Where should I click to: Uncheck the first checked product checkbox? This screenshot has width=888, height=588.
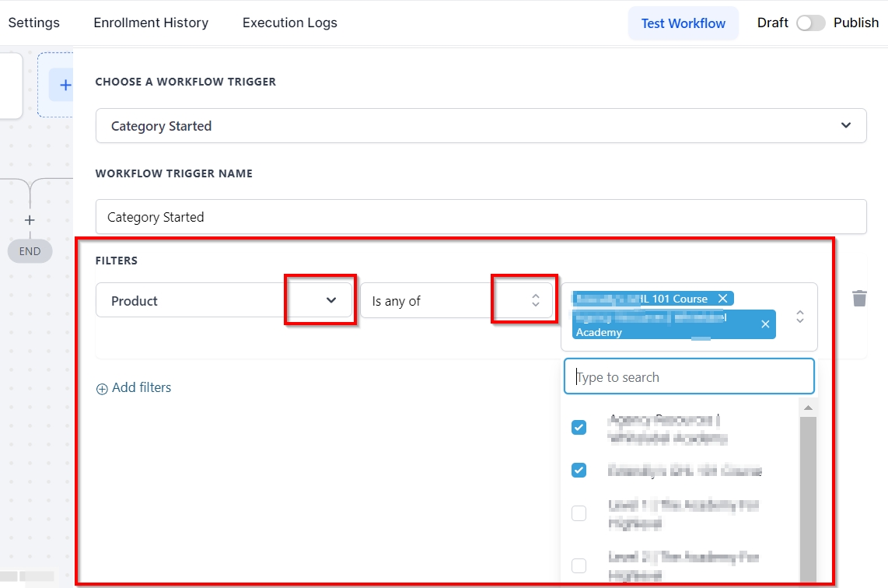[x=579, y=427]
